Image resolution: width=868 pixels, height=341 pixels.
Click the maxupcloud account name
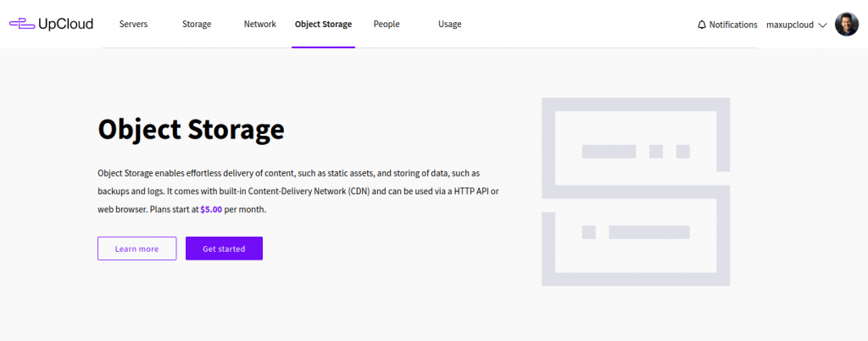(x=789, y=25)
